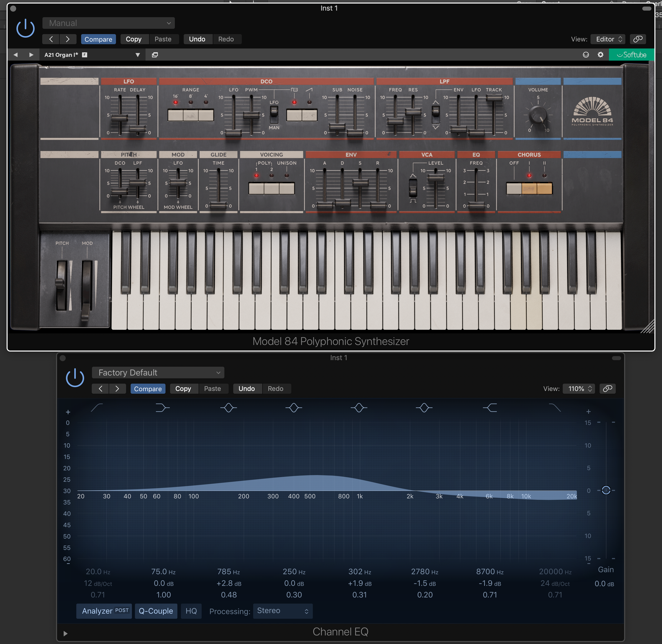662x644 pixels.
Task: Open the Processing Stereo dropdown
Action: 282,611
